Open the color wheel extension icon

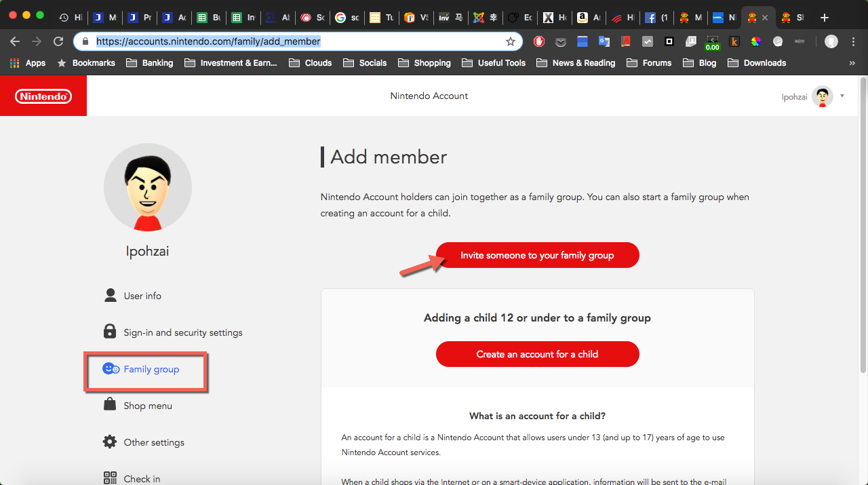pyautogui.click(x=755, y=41)
